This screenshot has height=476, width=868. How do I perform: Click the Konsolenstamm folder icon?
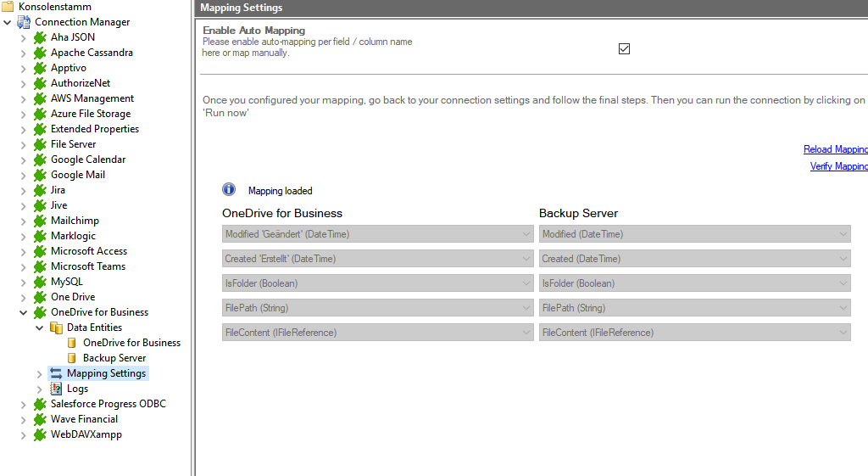coord(8,7)
